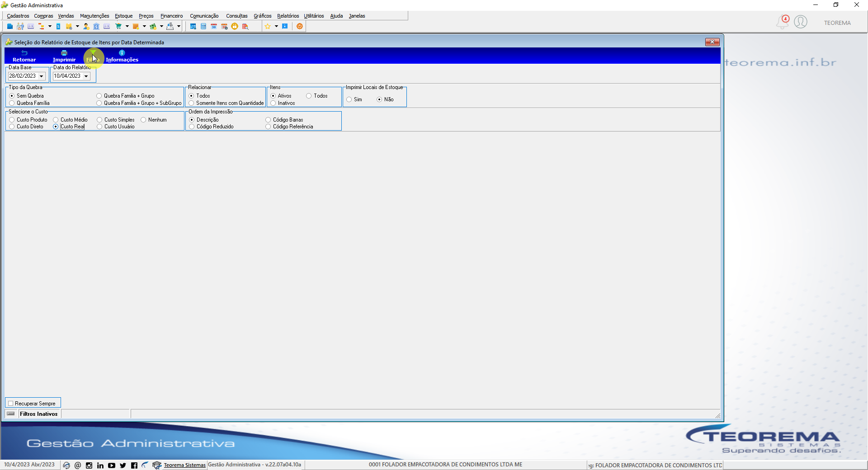The width and height of the screenshot is (868, 470).
Task: Choose 'Somente Itens com Quantidade' radio
Action: pos(226,103)
